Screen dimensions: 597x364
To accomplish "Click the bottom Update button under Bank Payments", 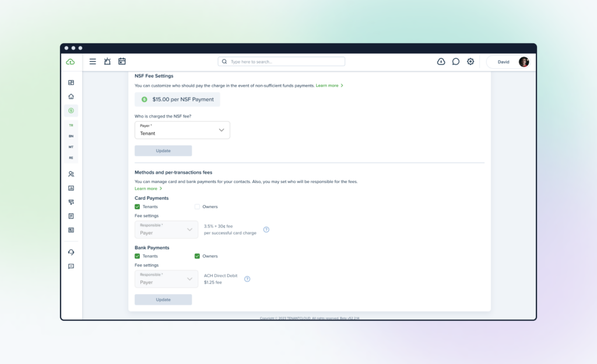I will click(x=163, y=300).
